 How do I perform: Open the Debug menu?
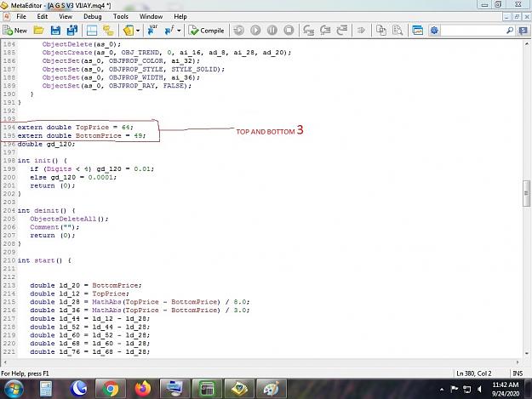coord(92,16)
